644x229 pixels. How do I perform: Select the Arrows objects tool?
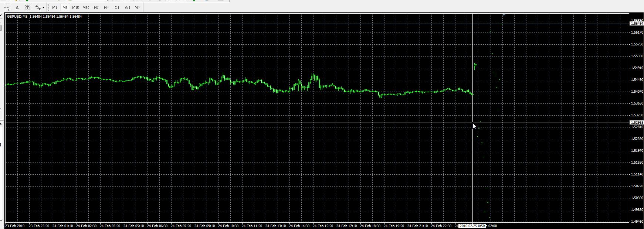pyautogui.click(x=38, y=7)
